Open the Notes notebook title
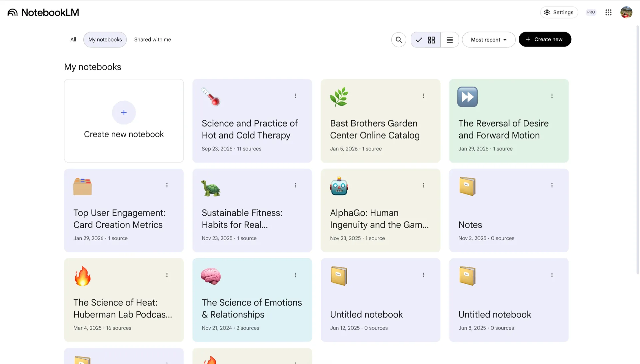 pyautogui.click(x=470, y=225)
